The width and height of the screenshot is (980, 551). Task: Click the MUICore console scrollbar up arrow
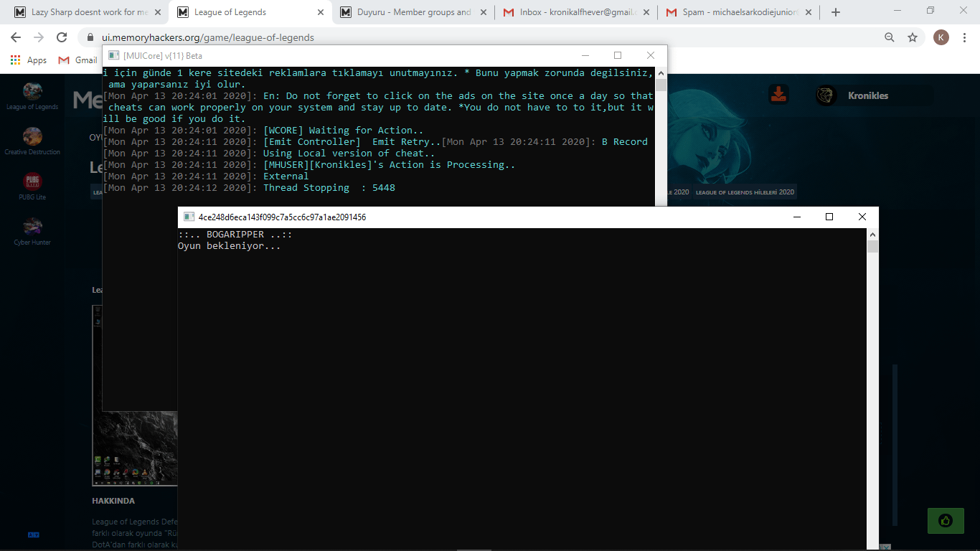point(661,73)
